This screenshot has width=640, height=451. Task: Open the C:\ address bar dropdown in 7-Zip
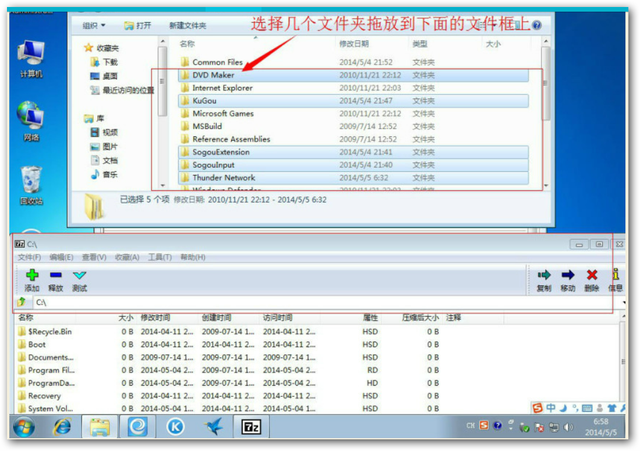pos(624,302)
